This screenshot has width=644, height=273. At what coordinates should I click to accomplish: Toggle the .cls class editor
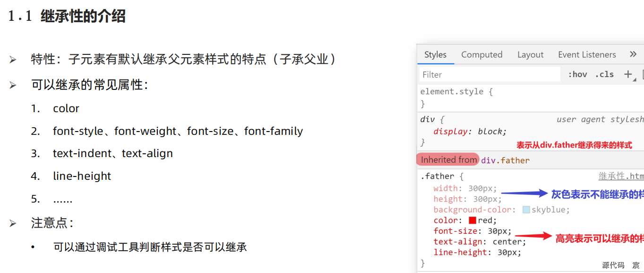click(x=604, y=74)
